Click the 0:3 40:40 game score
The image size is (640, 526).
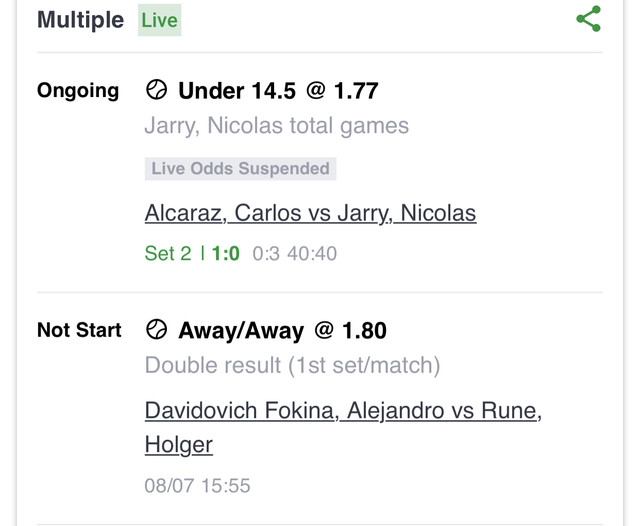[294, 253]
